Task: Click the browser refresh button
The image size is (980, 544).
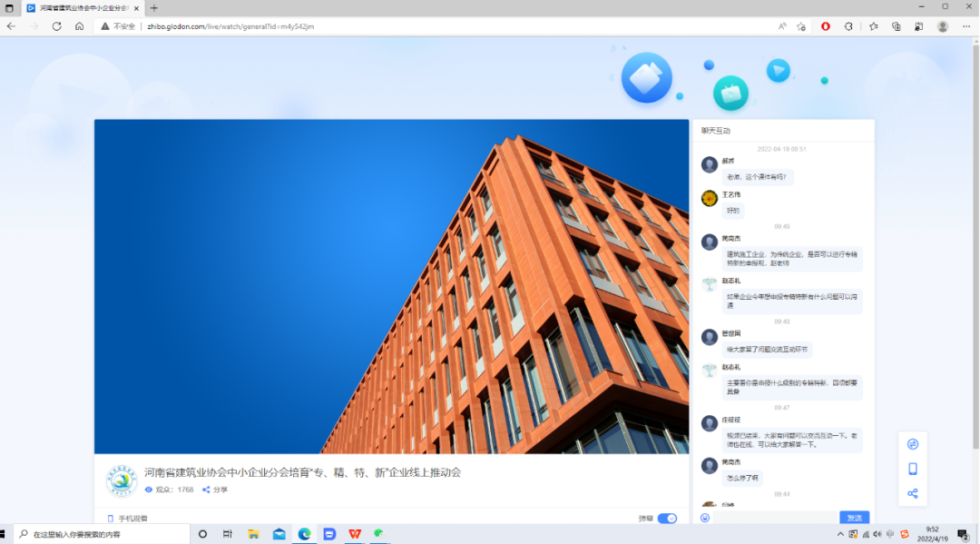Action: [x=56, y=26]
